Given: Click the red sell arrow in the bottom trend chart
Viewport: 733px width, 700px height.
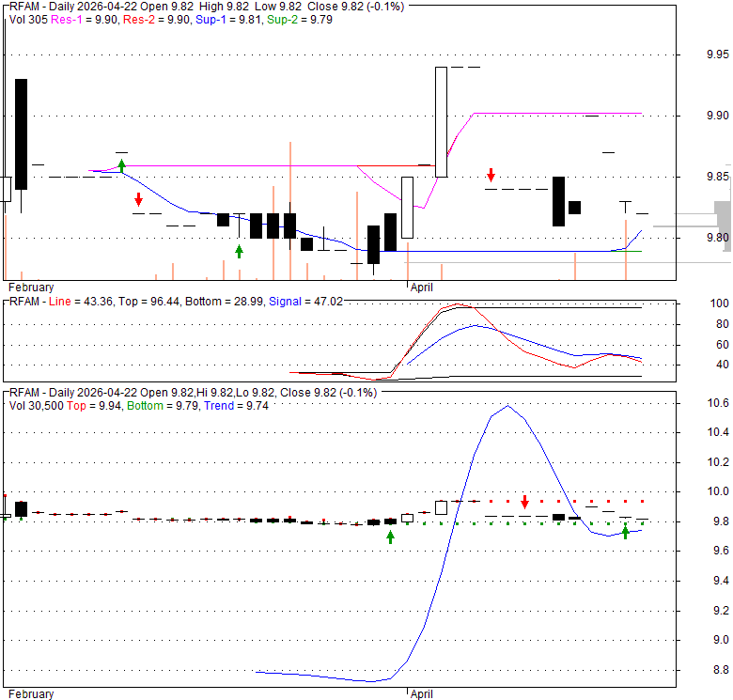Looking at the screenshot, I should (x=524, y=502).
